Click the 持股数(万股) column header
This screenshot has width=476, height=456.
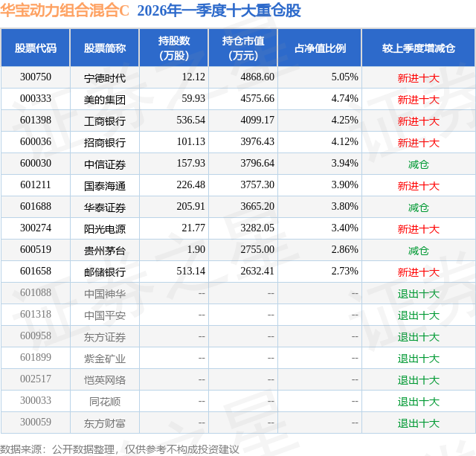click(174, 48)
